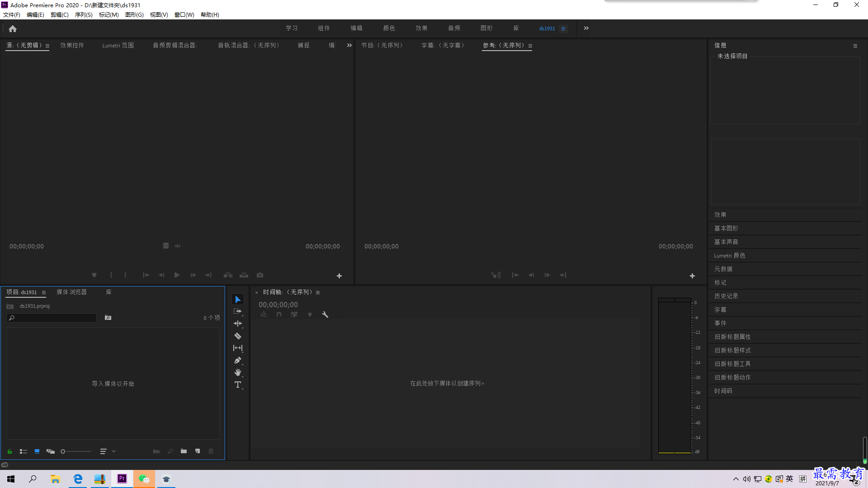The width and height of the screenshot is (868, 488).
Task: Open Reference panel menu
Action: [x=530, y=46]
